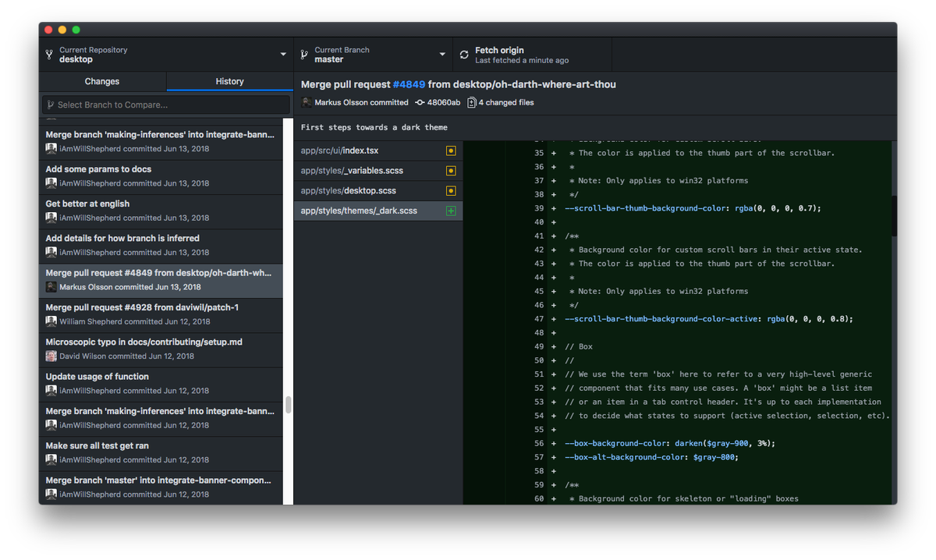Select commit 'Merge pull request #4928 from daviwil/patch-1'
The image size is (936, 560).
[x=161, y=315]
